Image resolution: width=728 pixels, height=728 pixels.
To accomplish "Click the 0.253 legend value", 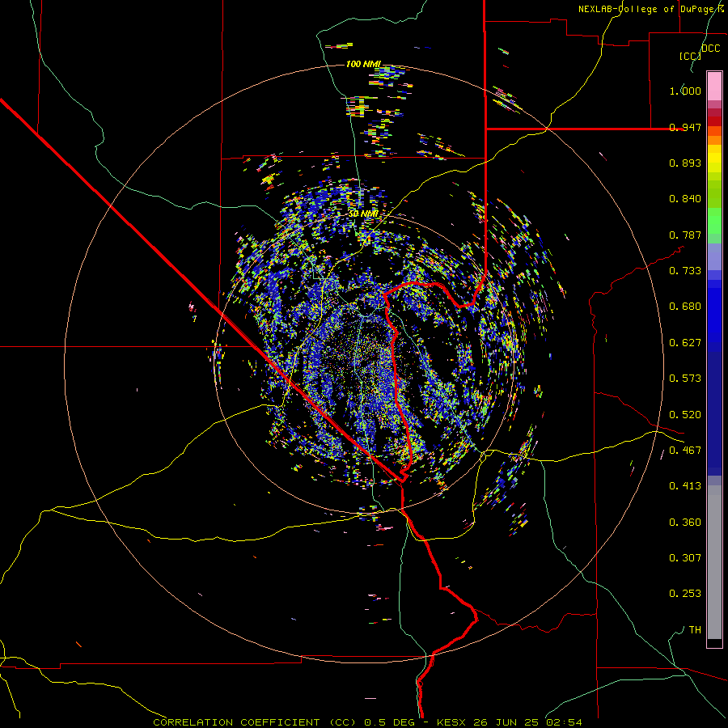I will (685, 594).
